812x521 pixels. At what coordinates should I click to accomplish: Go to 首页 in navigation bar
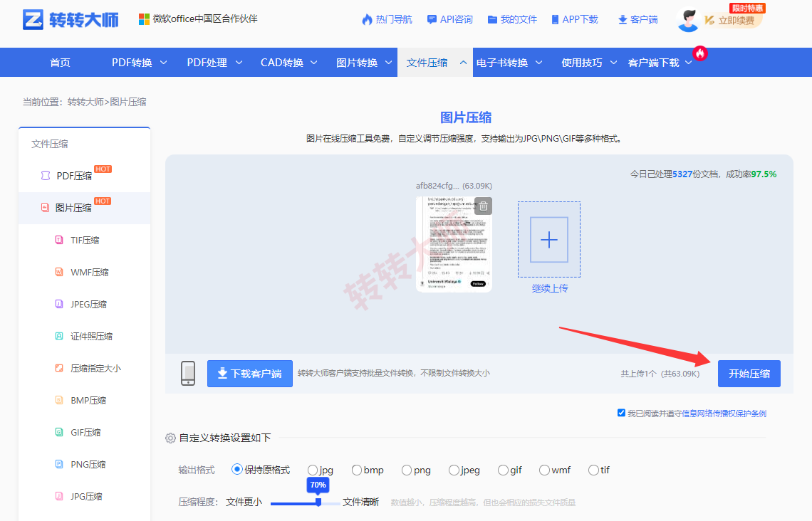pos(60,63)
